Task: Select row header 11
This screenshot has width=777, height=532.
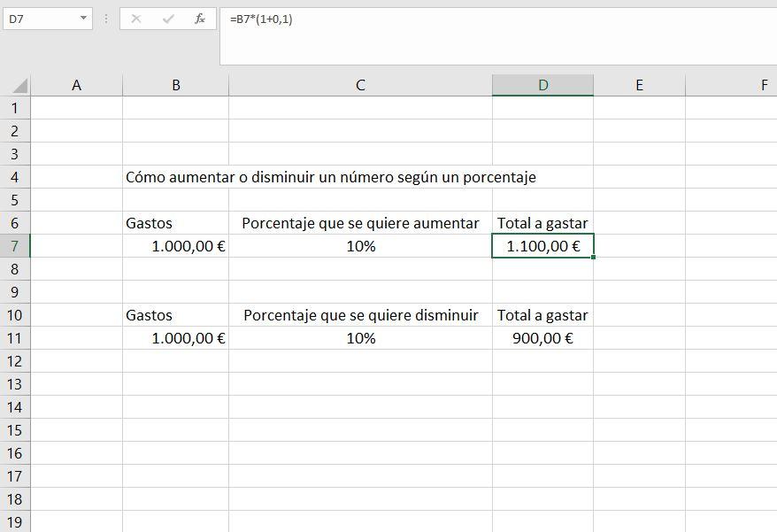Action: tap(15, 338)
